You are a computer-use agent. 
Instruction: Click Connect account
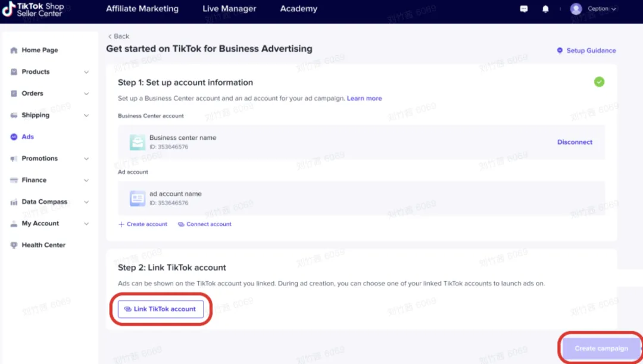[205, 224]
